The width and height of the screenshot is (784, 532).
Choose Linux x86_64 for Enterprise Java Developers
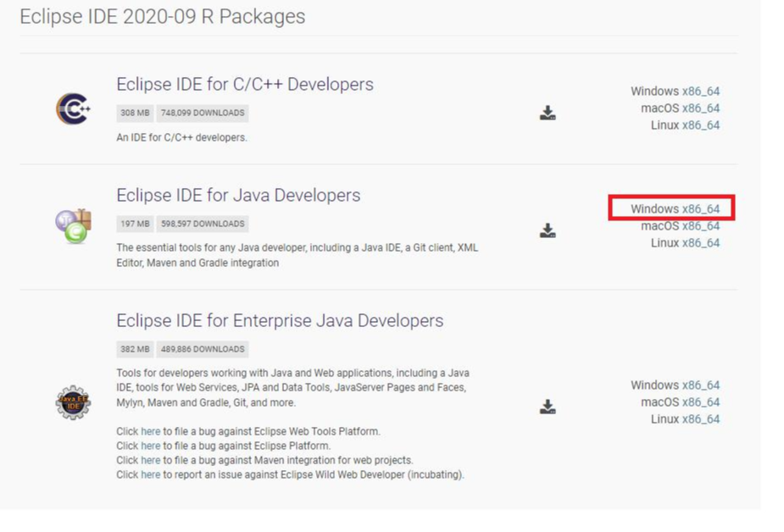pos(700,419)
